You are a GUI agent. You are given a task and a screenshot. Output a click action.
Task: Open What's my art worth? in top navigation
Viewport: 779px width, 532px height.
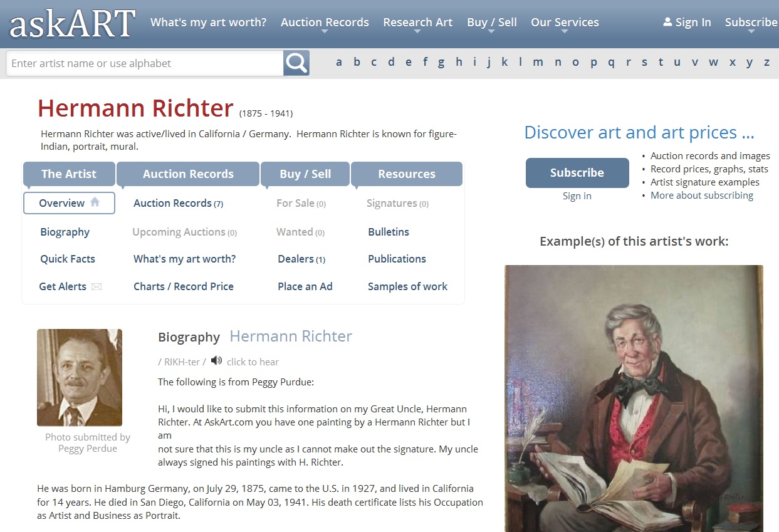208,22
